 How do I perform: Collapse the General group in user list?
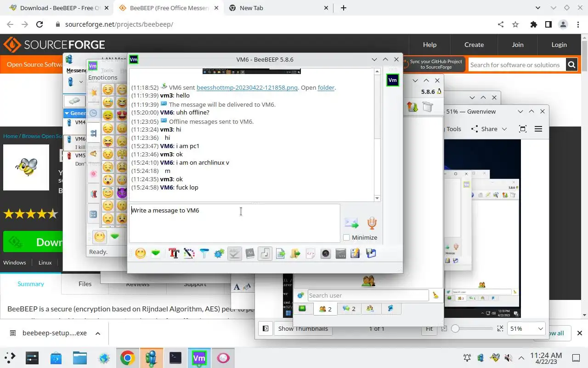(x=67, y=113)
